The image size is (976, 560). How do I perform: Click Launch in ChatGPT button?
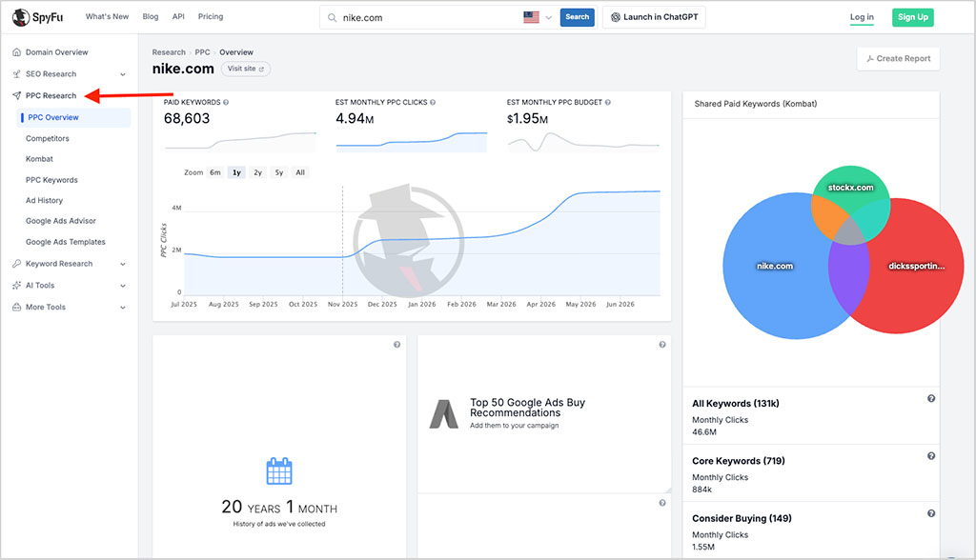tap(654, 17)
